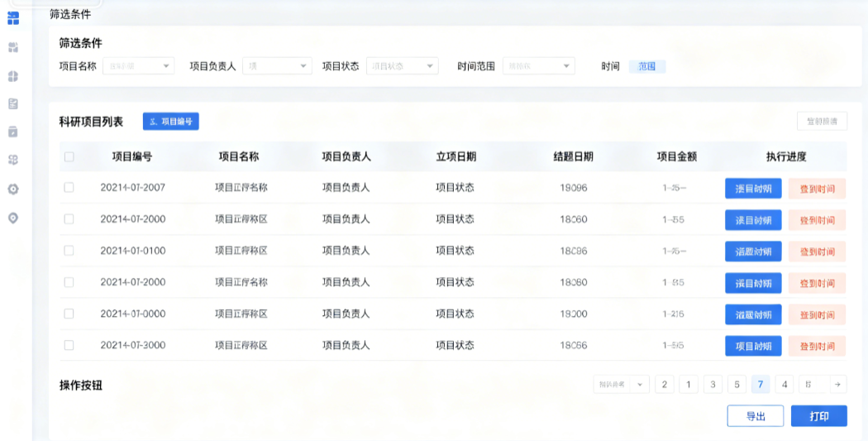868x441 pixels.
Task: Click the 结题日期 column header
Action: click(x=574, y=156)
